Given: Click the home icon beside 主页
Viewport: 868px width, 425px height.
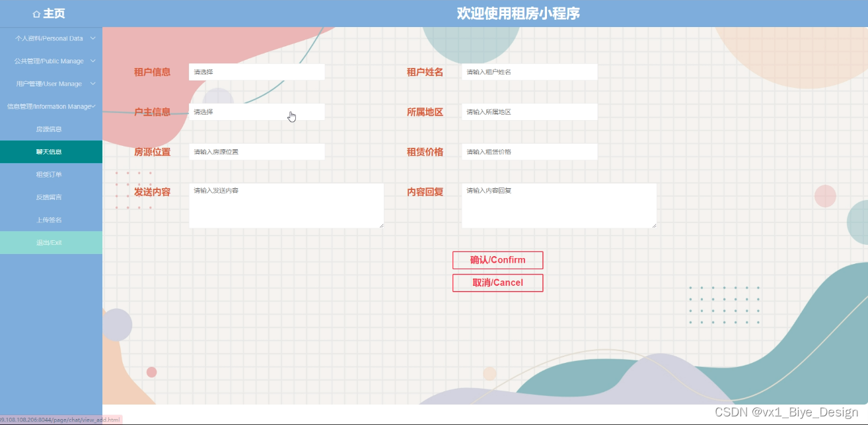Looking at the screenshot, I should pyautogui.click(x=37, y=13).
